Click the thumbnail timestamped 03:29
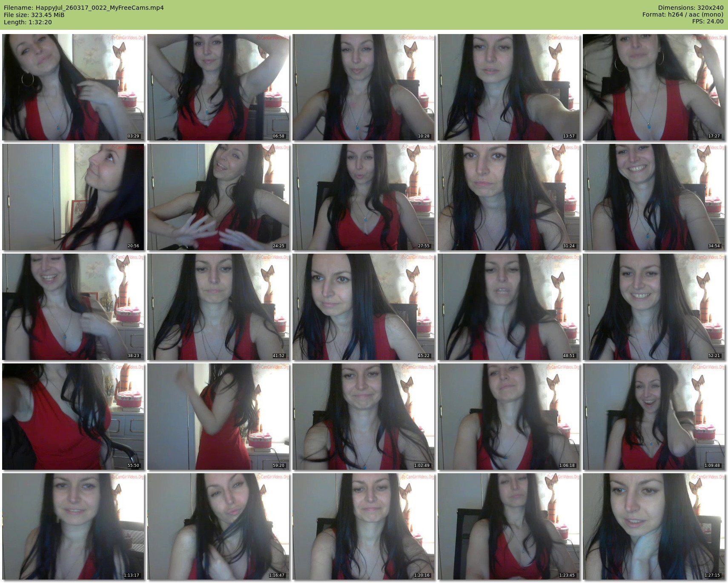The height and width of the screenshot is (583, 728). (73, 87)
